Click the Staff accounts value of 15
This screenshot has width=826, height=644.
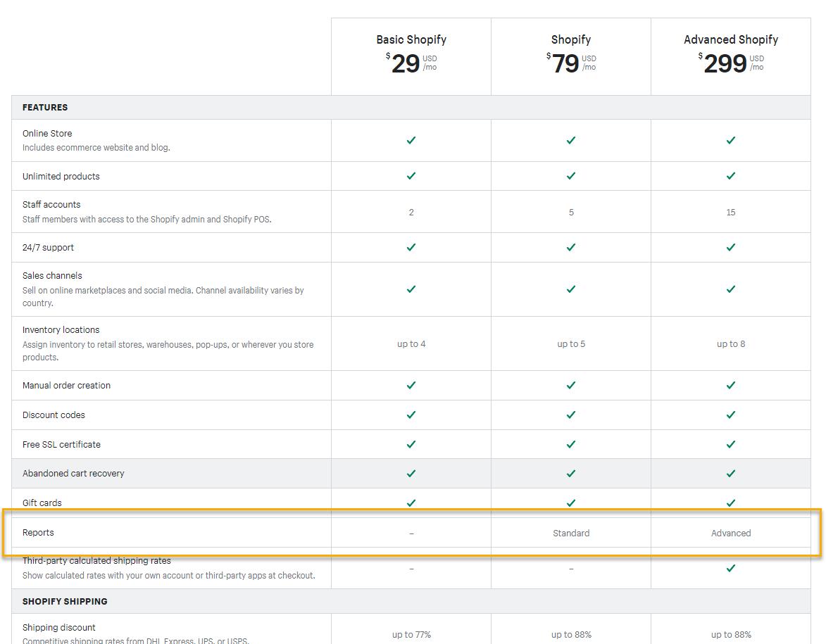click(x=730, y=213)
